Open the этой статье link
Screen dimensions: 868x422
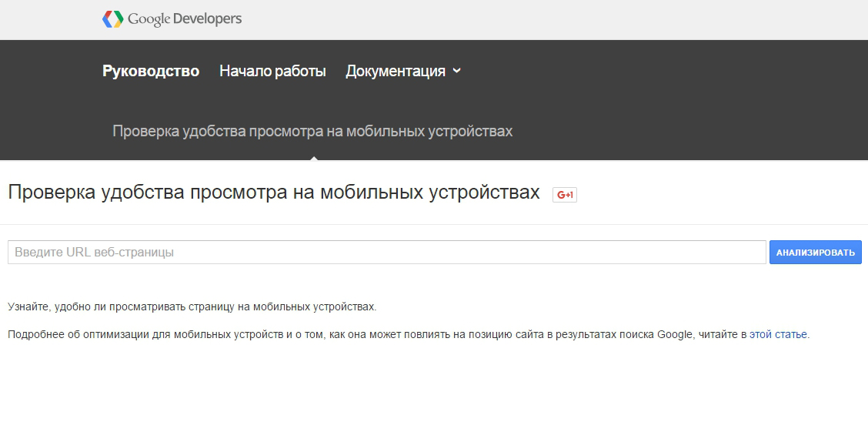click(x=778, y=334)
